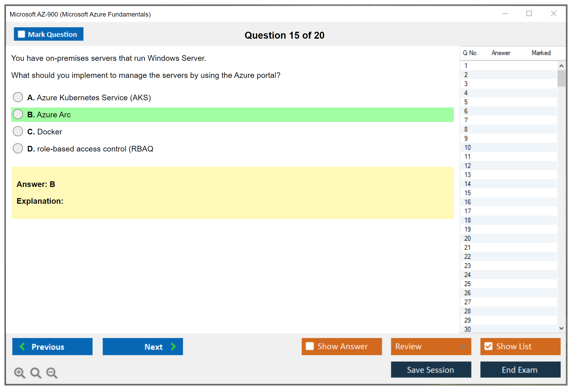Click the End Exam button

520,370
